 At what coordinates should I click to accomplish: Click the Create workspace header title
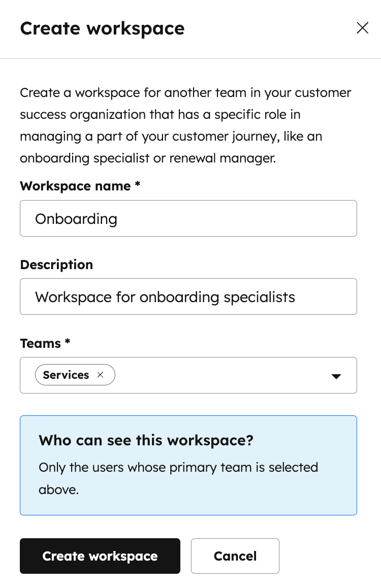click(102, 28)
